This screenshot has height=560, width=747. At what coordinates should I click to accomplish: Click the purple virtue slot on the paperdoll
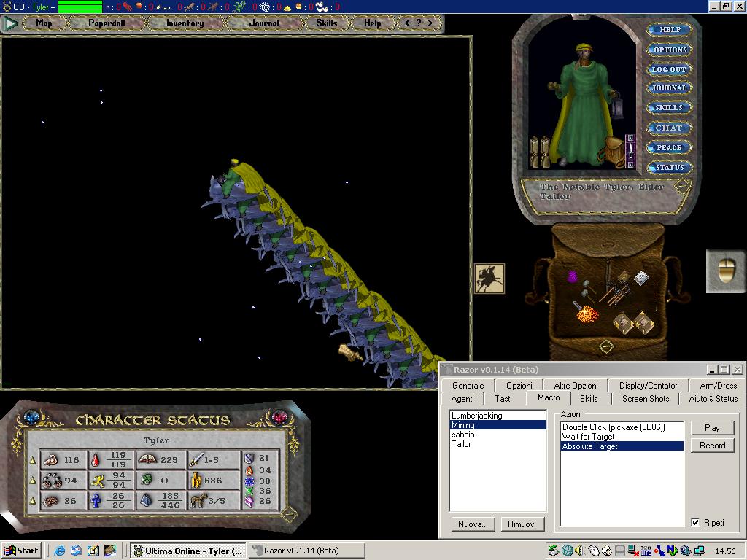[630, 151]
